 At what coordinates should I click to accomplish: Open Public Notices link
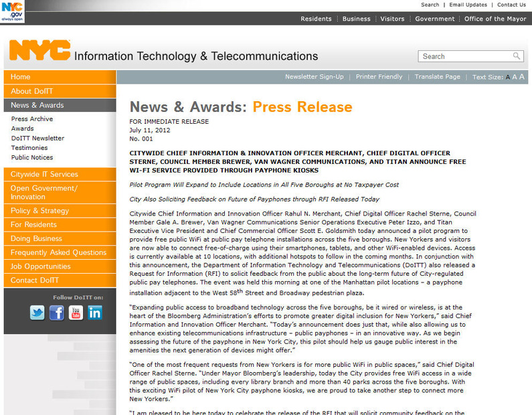click(x=32, y=157)
